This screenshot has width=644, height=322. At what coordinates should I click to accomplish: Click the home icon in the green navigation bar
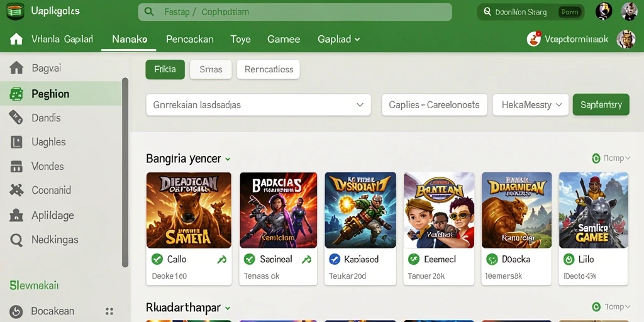16,39
